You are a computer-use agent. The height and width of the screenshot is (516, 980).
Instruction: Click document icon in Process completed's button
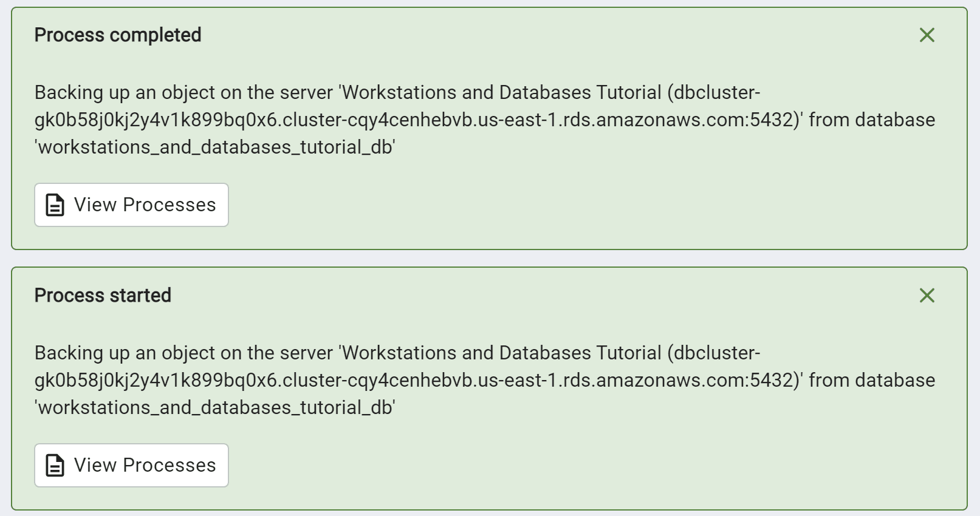[55, 205]
